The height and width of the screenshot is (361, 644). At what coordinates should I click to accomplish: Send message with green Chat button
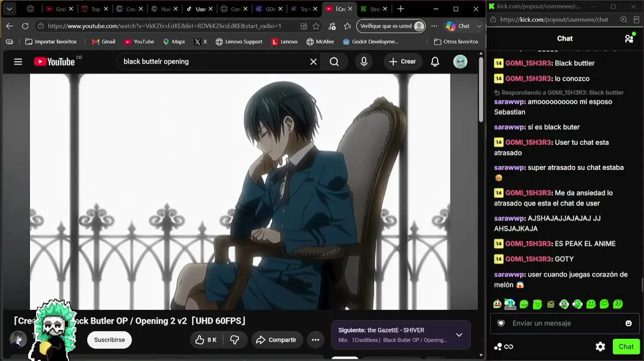coord(626,346)
